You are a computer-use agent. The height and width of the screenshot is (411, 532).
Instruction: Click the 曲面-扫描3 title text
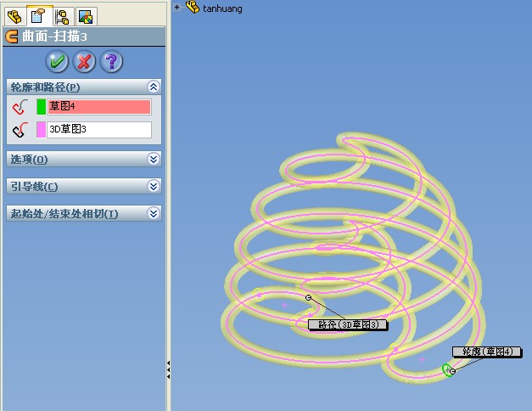coord(54,36)
